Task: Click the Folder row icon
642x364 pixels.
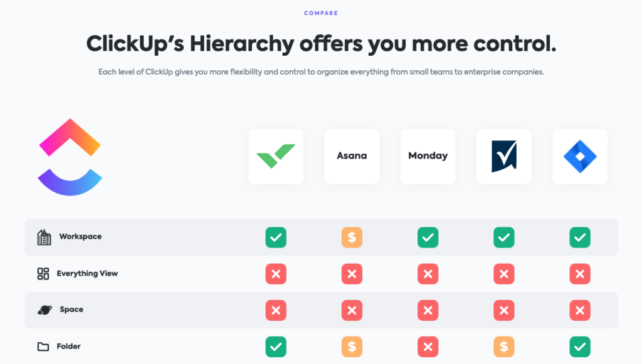Action: pyautogui.click(x=43, y=347)
